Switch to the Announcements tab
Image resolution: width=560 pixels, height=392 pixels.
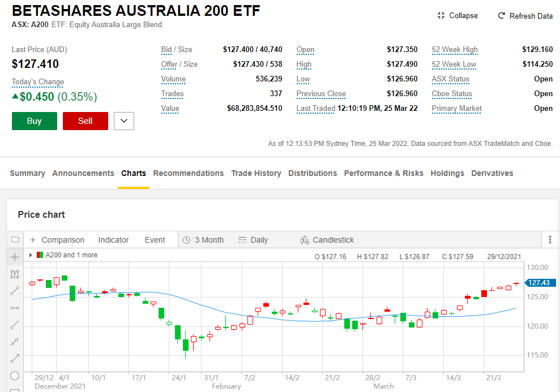pos(83,173)
